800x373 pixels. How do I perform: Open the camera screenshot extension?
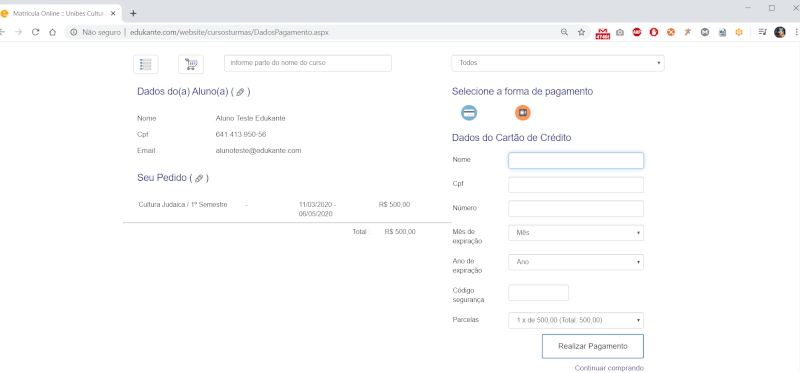pos(620,32)
